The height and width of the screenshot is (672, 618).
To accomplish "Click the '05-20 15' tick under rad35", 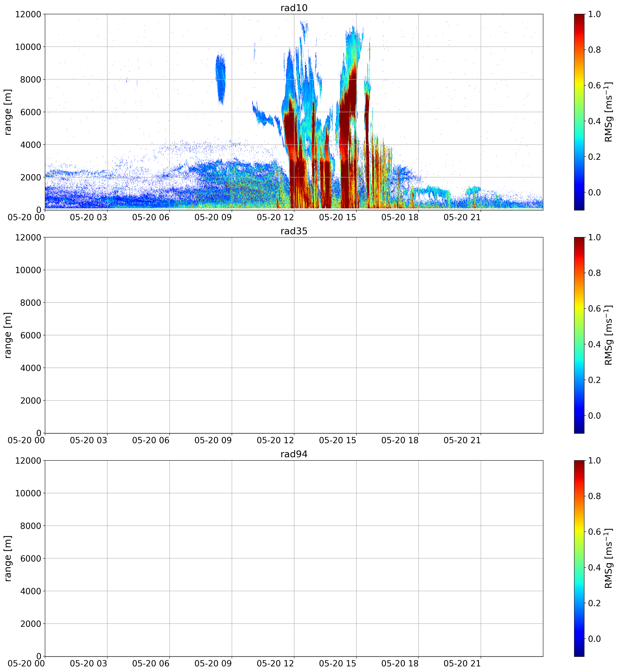I will click(338, 440).
